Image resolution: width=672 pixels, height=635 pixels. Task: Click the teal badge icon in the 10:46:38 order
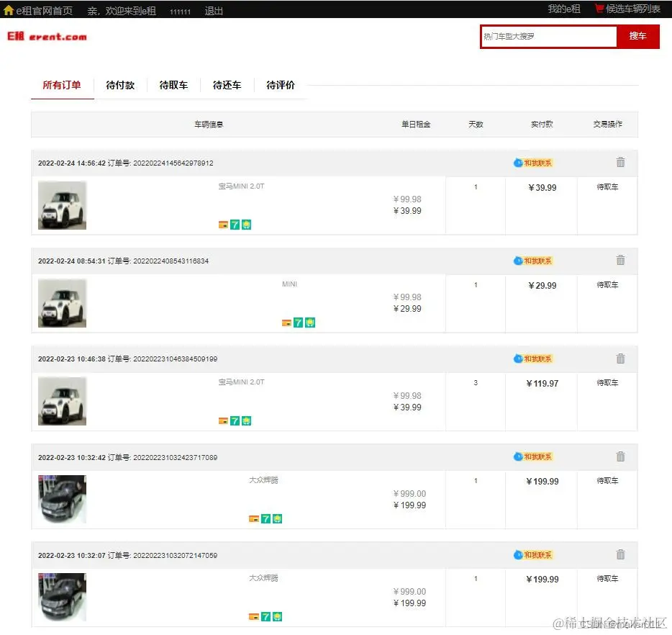[x=247, y=421]
